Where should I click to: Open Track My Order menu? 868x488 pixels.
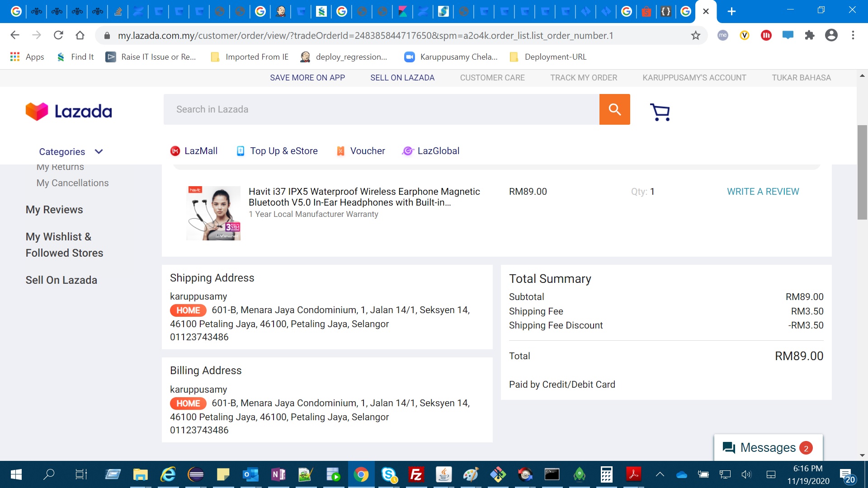[584, 78]
